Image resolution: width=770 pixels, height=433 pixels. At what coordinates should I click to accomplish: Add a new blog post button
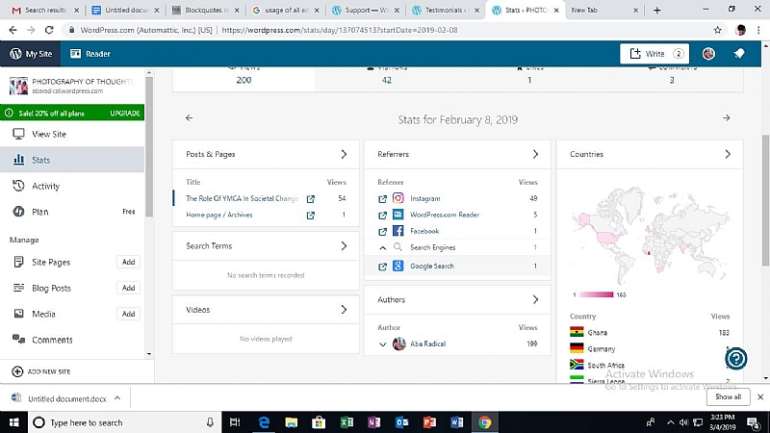[128, 288]
